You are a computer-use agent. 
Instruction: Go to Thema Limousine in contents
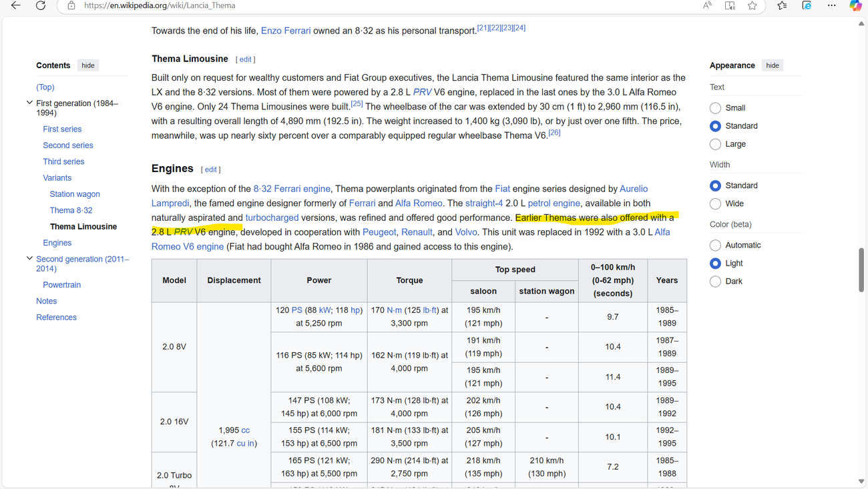pyautogui.click(x=83, y=227)
